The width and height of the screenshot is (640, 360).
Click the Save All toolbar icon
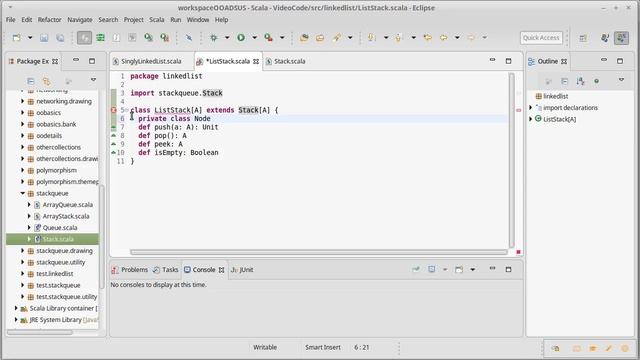coord(60,38)
